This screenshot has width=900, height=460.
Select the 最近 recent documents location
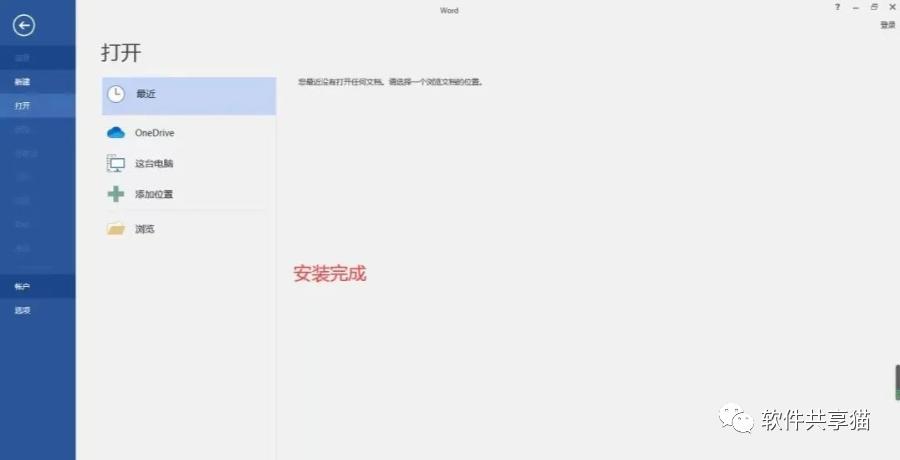tap(189, 96)
